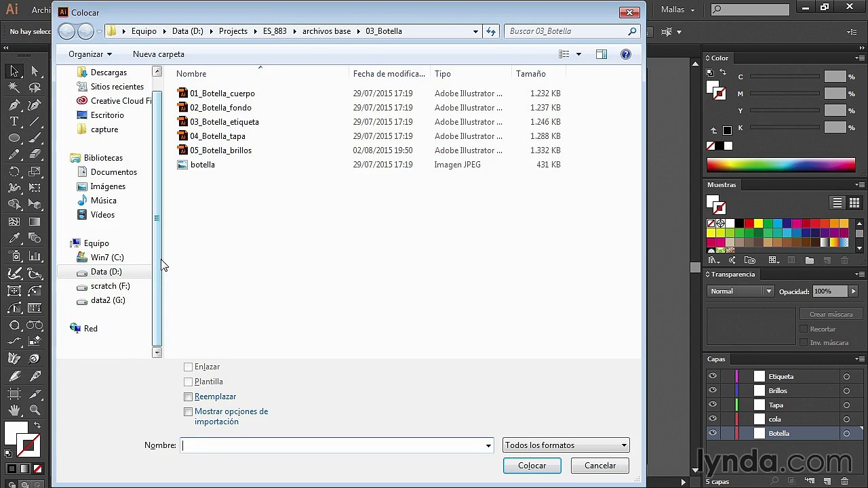The width and height of the screenshot is (868, 488).
Task: Select the Lasso tool
Action: pos(35,87)
